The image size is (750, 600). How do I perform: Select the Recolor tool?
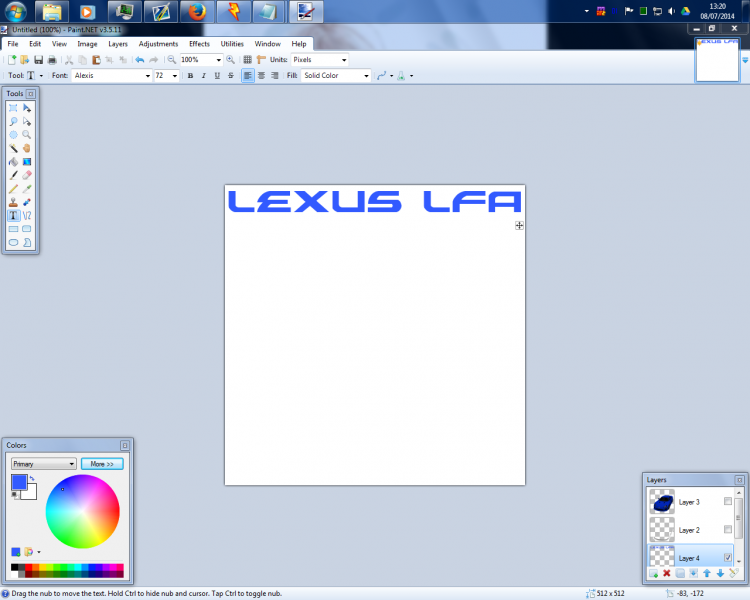coord(27,202)
